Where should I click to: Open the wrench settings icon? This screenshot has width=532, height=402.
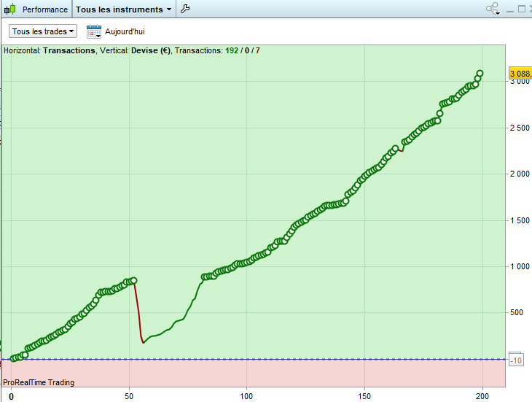tap(185, 9)
